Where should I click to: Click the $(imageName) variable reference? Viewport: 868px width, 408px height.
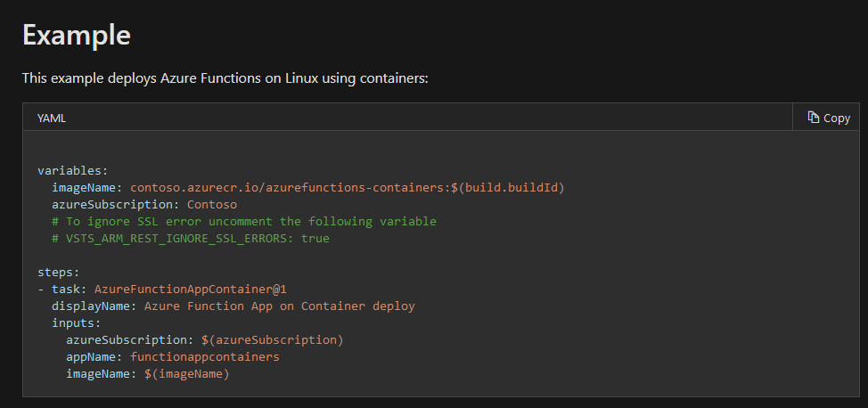click(x=187, y=374)
